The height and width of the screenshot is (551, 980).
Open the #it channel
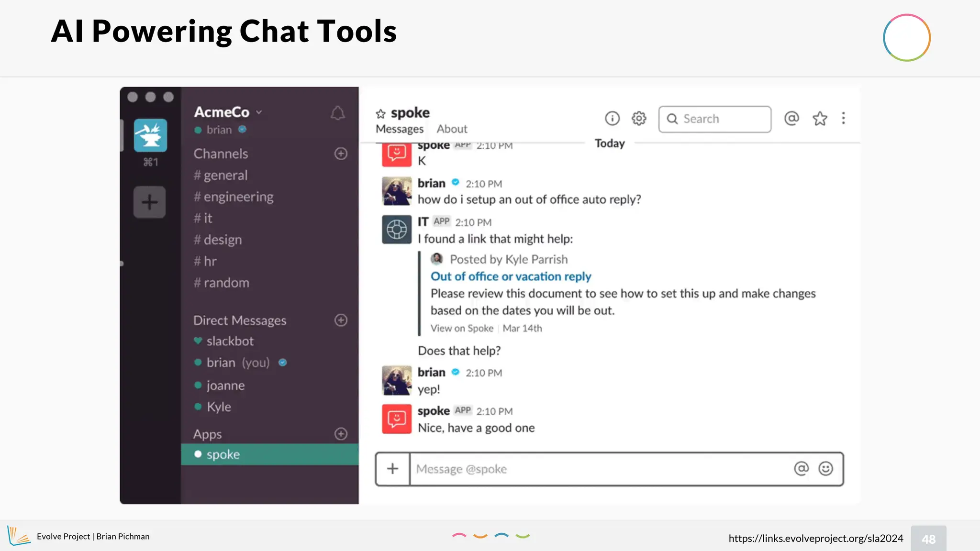[203, 218]
